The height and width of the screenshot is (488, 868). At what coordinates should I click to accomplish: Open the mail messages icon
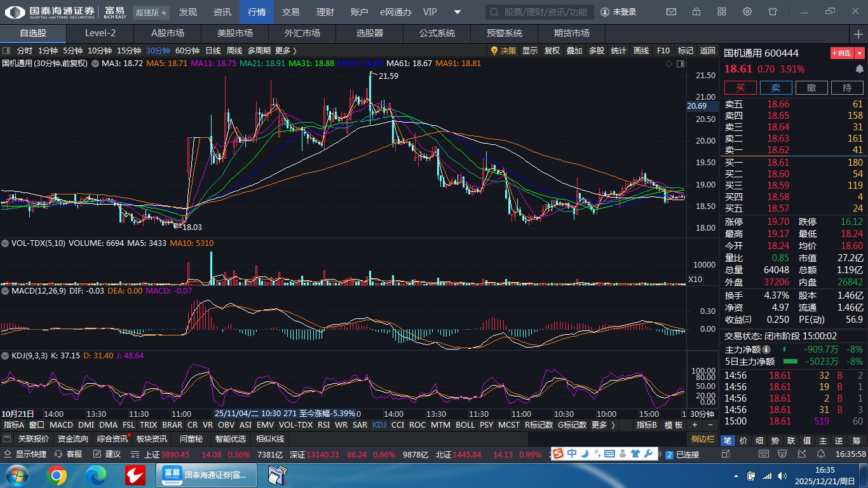click(671, 12)
